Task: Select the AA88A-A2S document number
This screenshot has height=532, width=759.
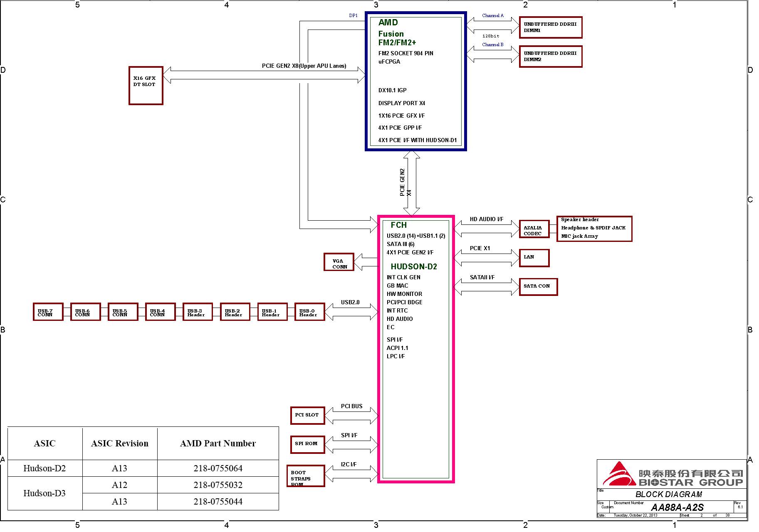Action: point(677,507)
